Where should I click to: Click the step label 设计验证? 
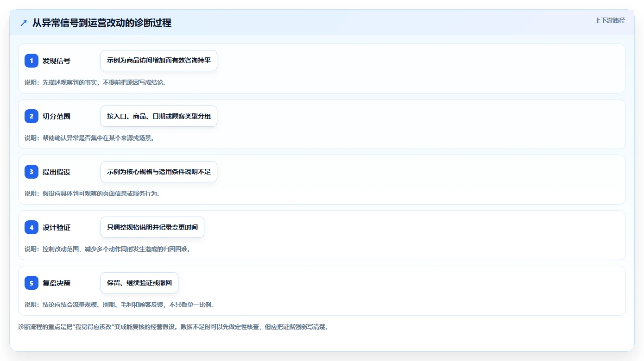(x=57, y=228)
